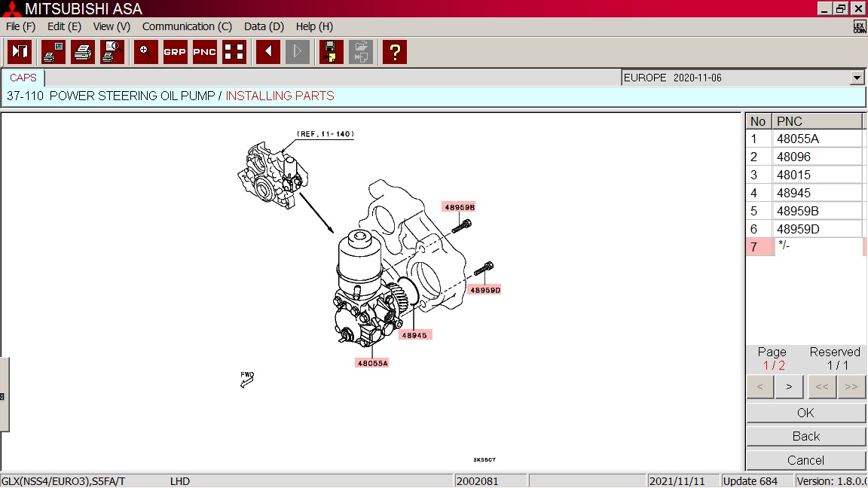Open print preview from the toolbar
This screenshot has height=488, width=868.
click(112, 52)
